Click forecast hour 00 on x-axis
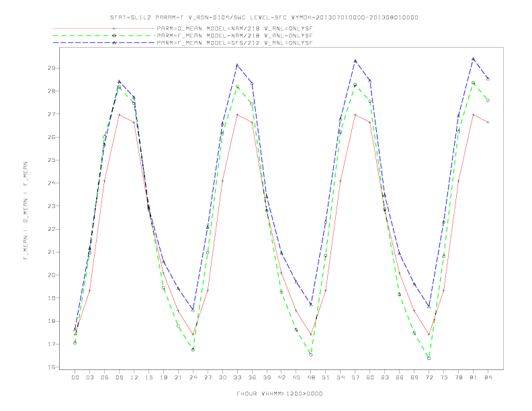 tap(75, 377)
